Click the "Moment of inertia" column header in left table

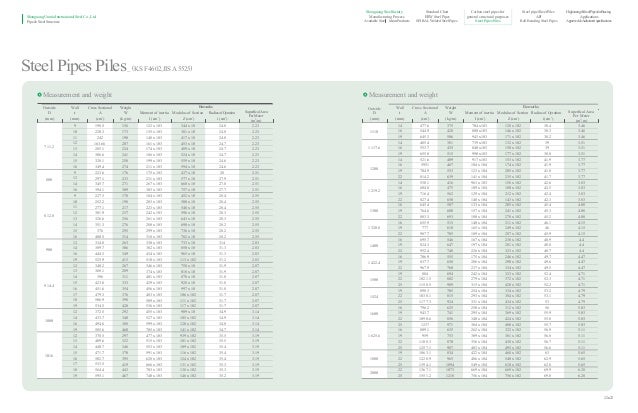click(x=154, y=113)
